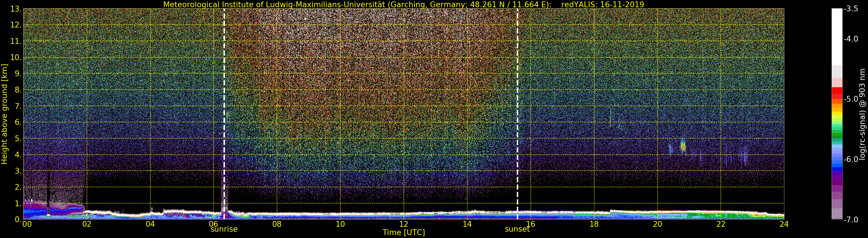
Task: Click the time axis tick label 10
Action: click(x=340, y=224)
